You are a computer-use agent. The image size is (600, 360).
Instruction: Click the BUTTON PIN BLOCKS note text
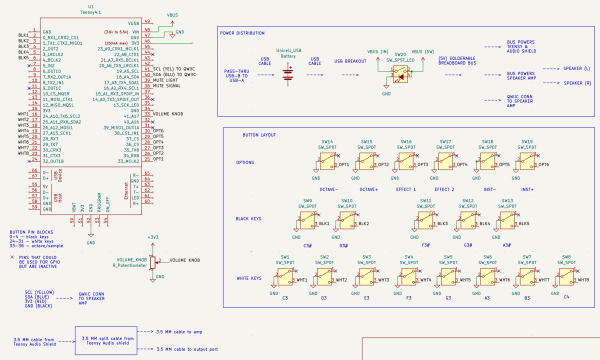pos(31,232)
